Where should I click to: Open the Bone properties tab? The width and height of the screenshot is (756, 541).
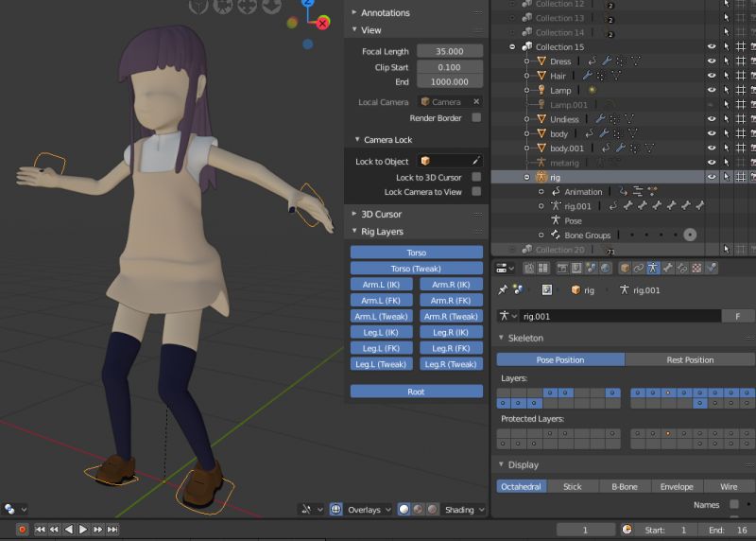(x=668, y=268)
